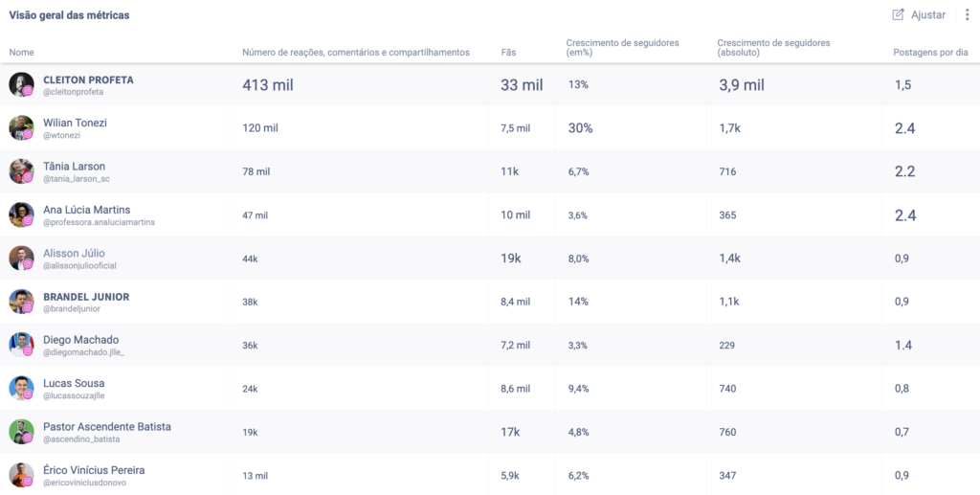Sort by the Nome column header
The height and width of the screenshot is (495, 980).
pos(21,53)
